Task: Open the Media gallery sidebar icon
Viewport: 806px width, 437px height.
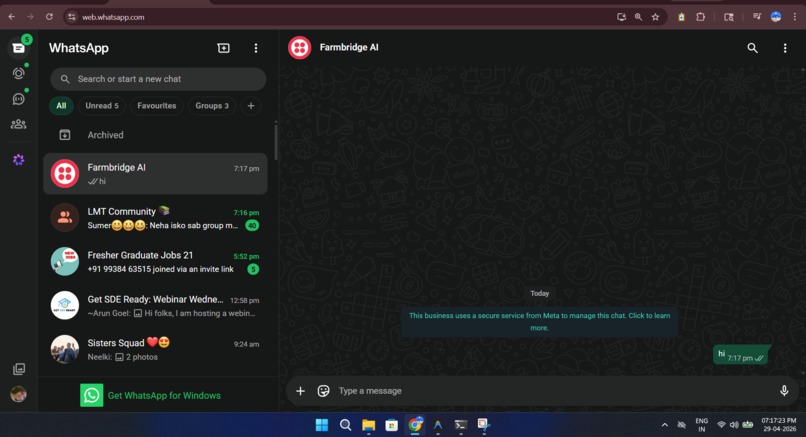Action: [x=19, y=369]
